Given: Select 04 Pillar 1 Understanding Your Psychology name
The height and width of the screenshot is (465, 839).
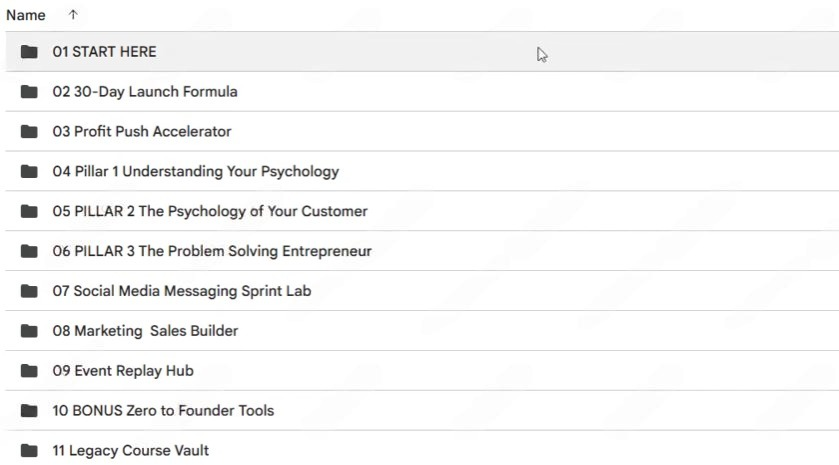Looking at the screenshot, I should (195, 172).
